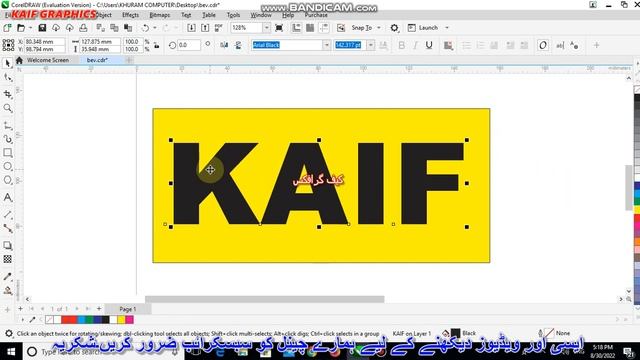Switch to Welcome Screen tab
This screenshot has width=640, height=360.
(x=48, y=60)
